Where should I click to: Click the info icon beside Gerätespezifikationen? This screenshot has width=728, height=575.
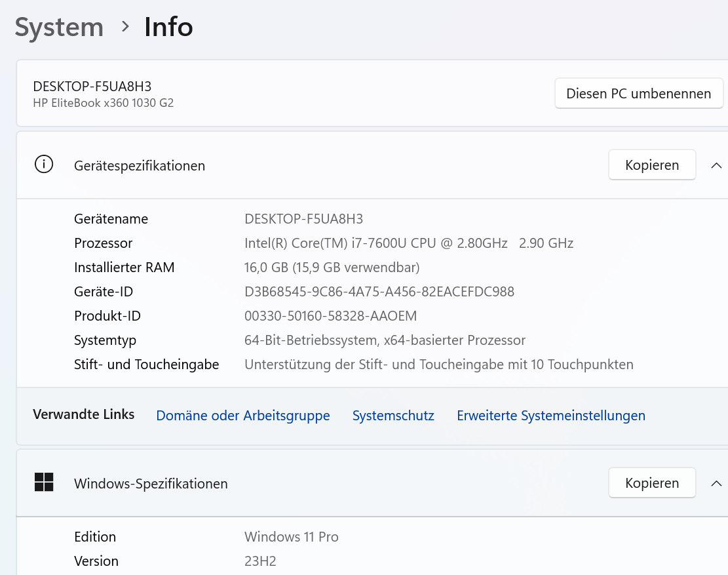pos(44,165)
